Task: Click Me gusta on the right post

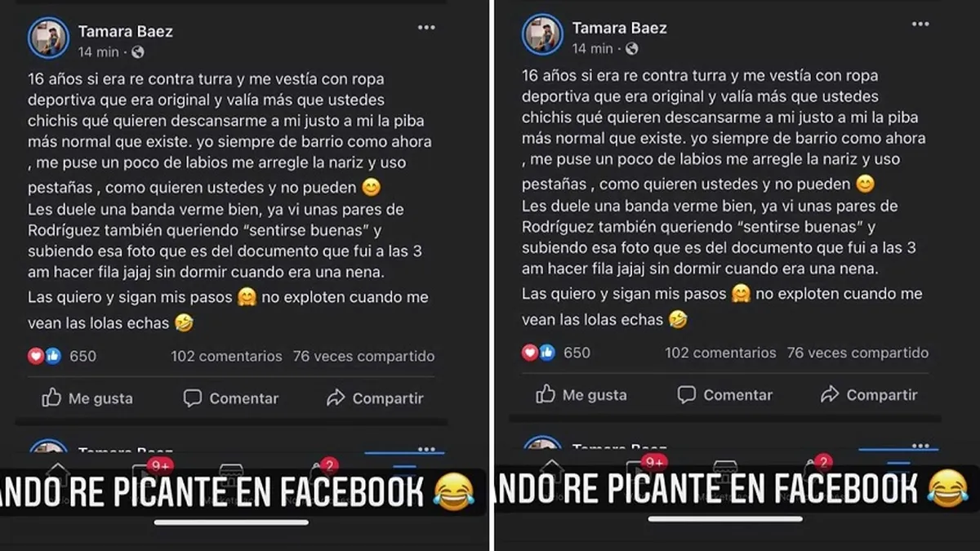Action: click(581, 395)
